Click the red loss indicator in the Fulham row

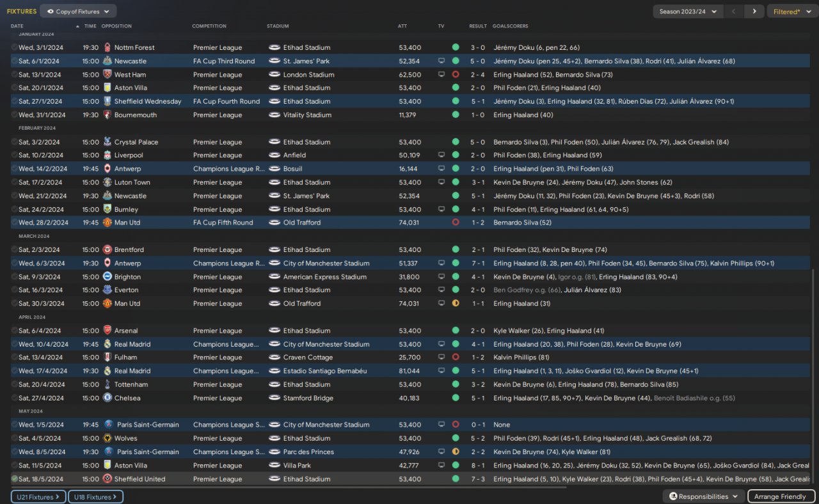[456, 358]
